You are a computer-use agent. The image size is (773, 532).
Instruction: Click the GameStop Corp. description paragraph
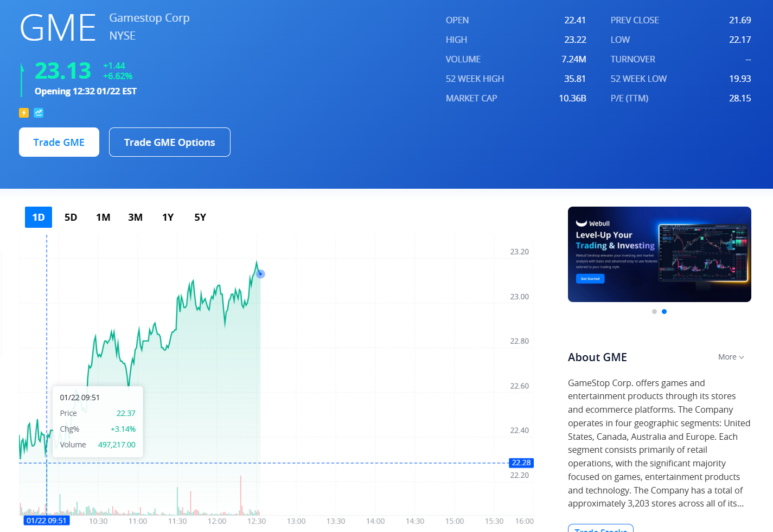tap(659, 443)
